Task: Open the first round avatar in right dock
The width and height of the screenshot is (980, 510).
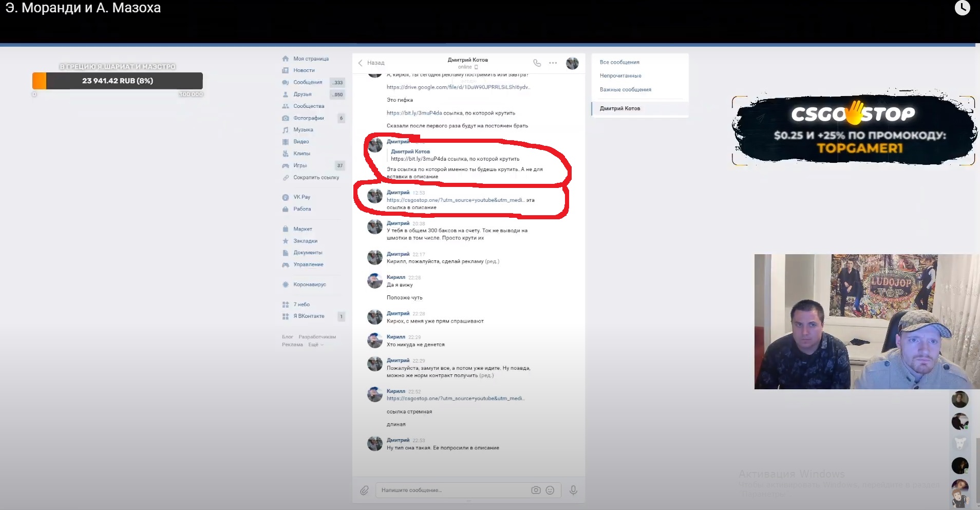Action: click(x=960, y=399)
